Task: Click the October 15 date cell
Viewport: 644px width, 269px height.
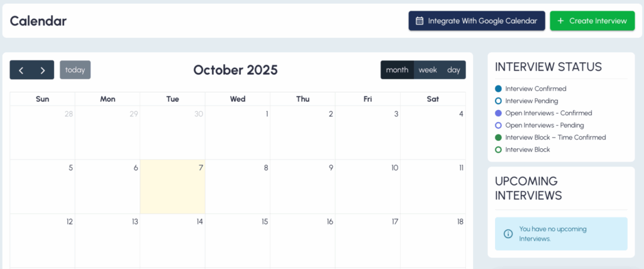Action: tap(238, 241)
